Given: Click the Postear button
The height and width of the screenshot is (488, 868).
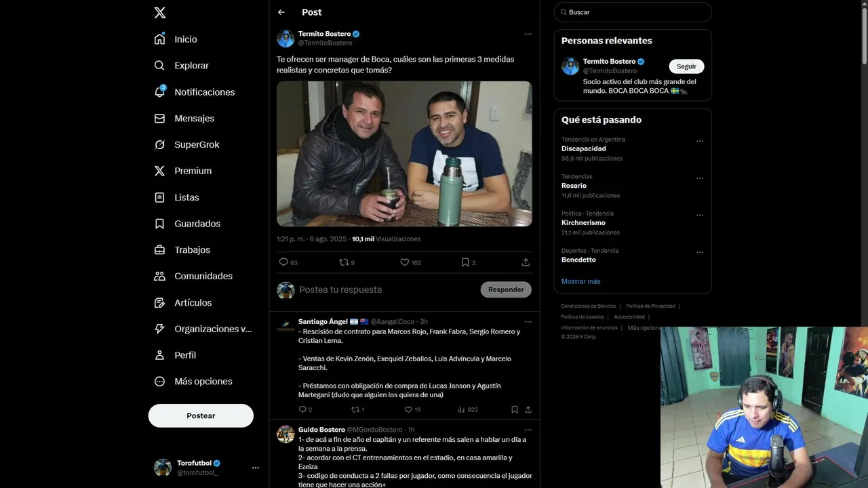Looking at the screenshot, I should [201, 415].
